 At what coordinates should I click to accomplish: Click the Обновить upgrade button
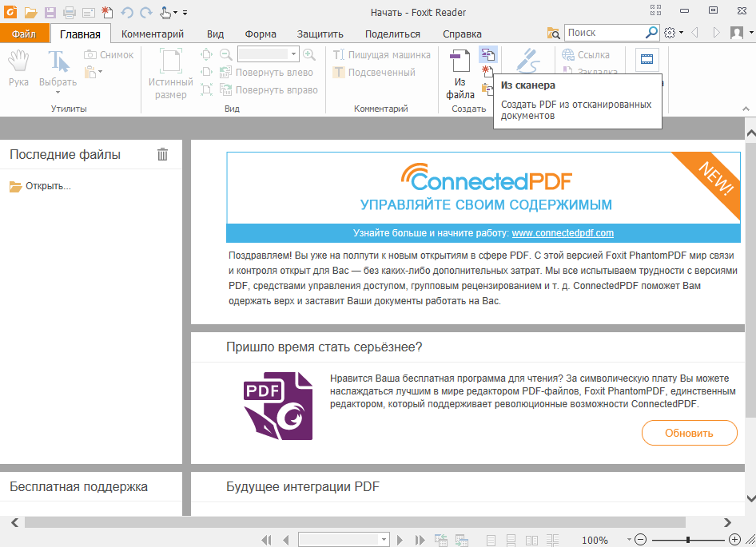(x=689, y=433)
